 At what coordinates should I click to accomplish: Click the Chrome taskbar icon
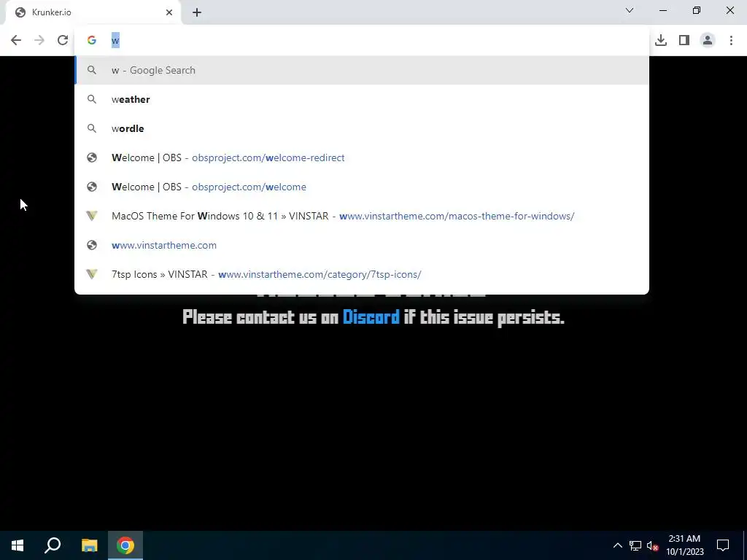[125, 545]
